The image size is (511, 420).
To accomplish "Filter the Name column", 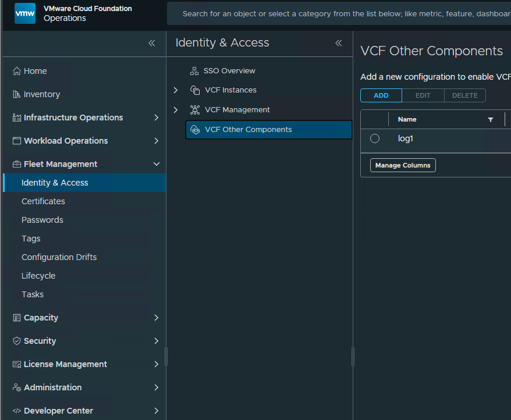I will tap(490, 120).
